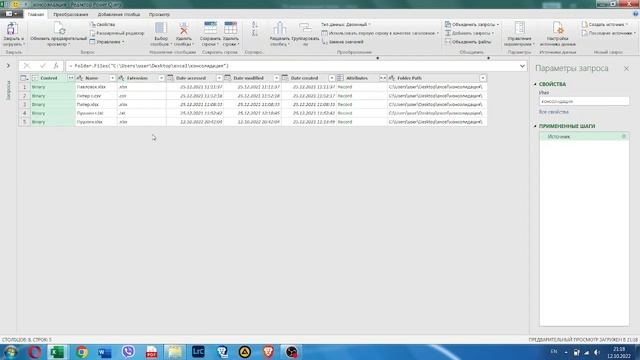Open the Folder Path column filter dropdown
Screen dimensions: 640x360
[483, 78]
